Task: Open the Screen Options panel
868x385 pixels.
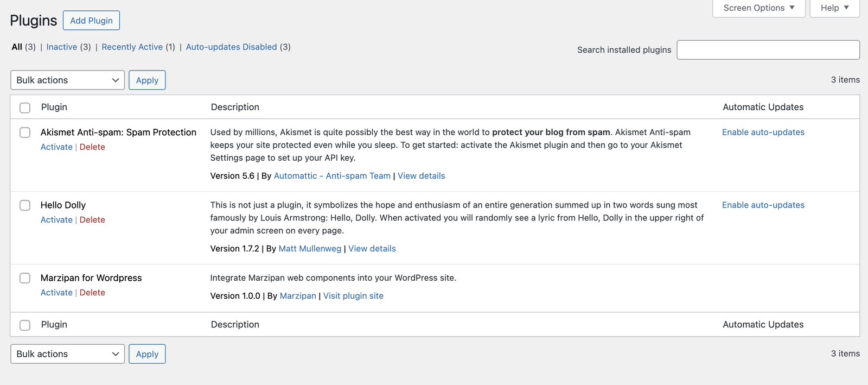Action: pyautogui.click(x=758, y=8)
